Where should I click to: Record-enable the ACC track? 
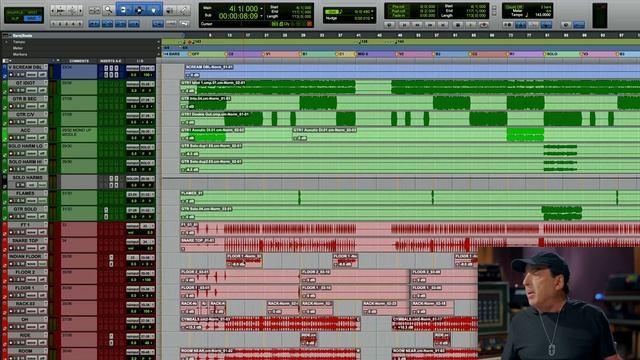tap(11, 138)
